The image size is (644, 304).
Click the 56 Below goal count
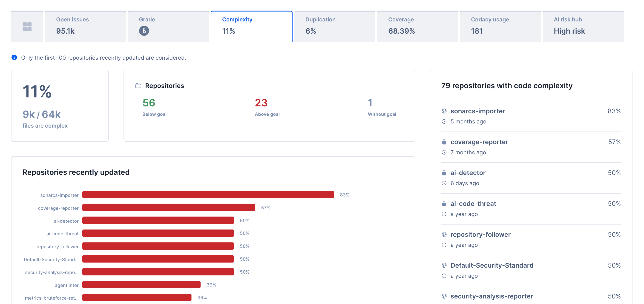(149, 103)
